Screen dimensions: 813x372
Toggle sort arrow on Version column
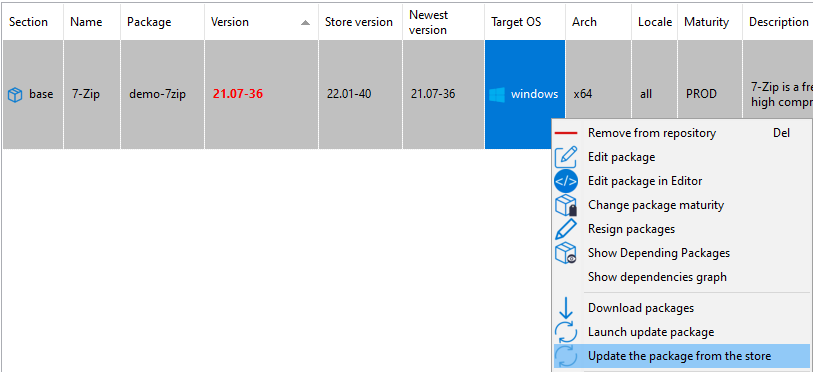[x=305, y=22]
